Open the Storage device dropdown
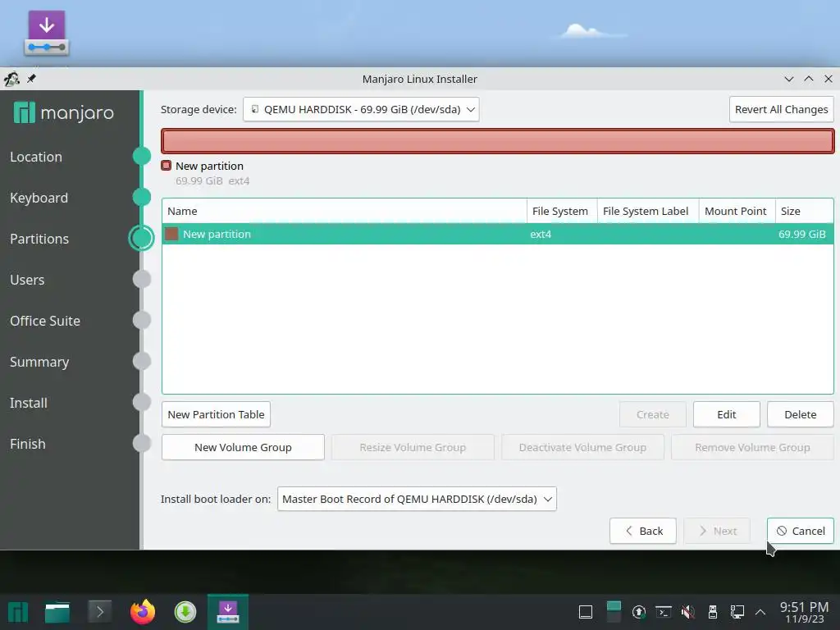Image resolution: width=840 pixels, height=630 pixels. (x=361, y=109)
